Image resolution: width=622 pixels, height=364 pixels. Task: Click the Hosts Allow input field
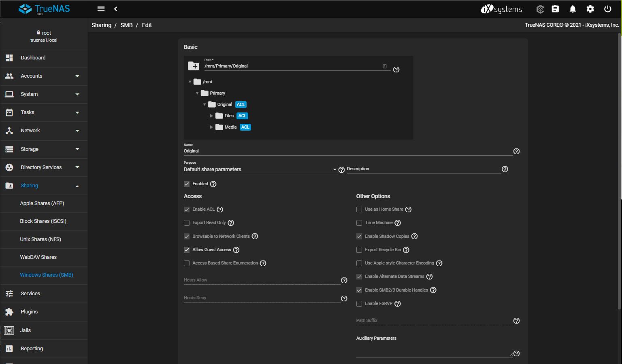(x=262, y=280)
